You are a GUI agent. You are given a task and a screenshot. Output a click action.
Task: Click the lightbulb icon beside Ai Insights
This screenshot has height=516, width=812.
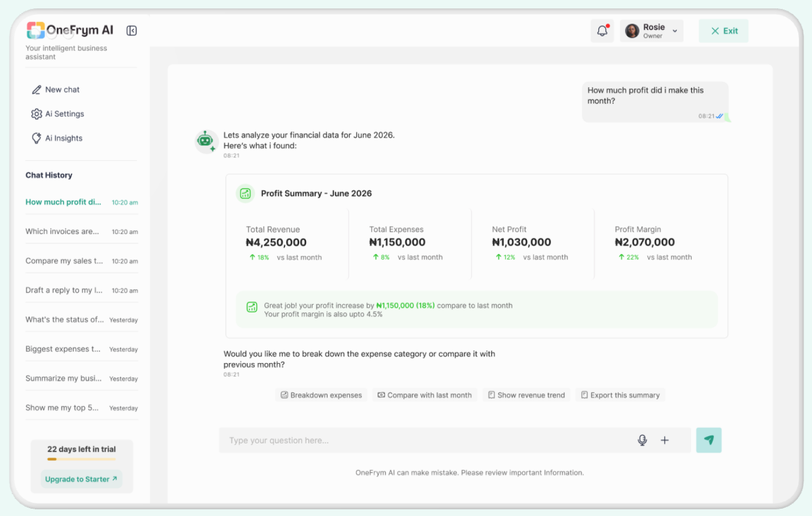point(36,138)
